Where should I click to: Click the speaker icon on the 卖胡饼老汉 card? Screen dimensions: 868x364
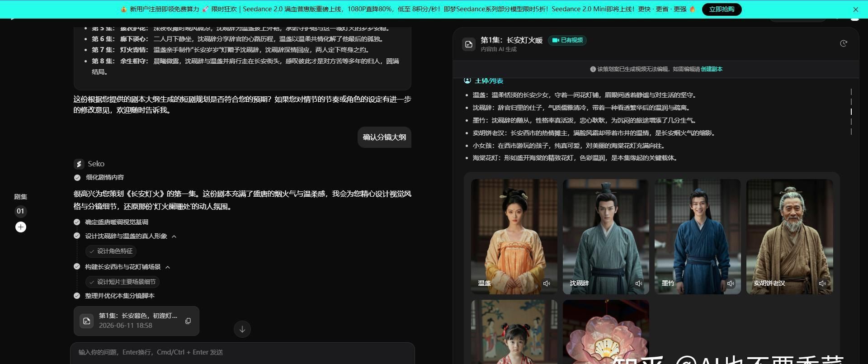pos(822,284)
